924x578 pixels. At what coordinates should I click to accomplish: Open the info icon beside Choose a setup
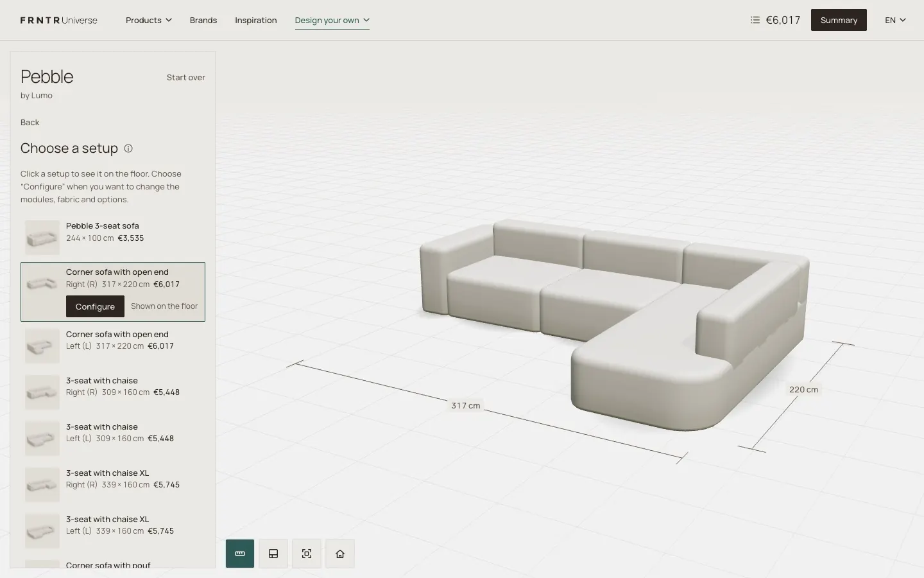128,148
